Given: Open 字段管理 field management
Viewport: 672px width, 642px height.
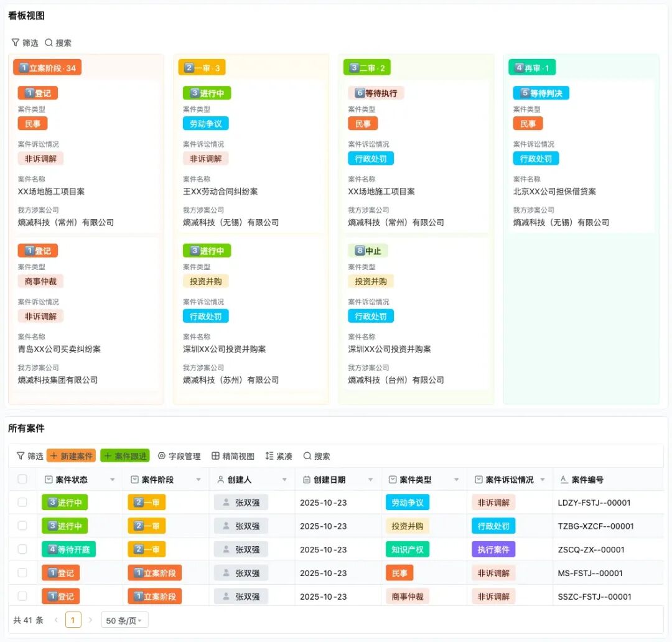Looking at the screenshot, I should [x=179, y=455].
